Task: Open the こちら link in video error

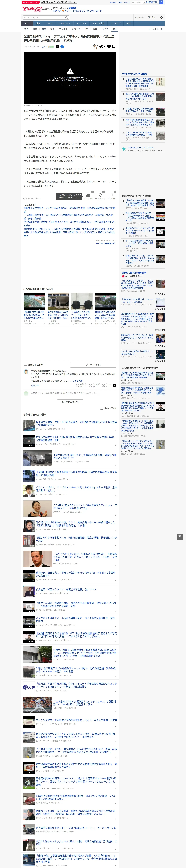Action: [x=74, y=81]
